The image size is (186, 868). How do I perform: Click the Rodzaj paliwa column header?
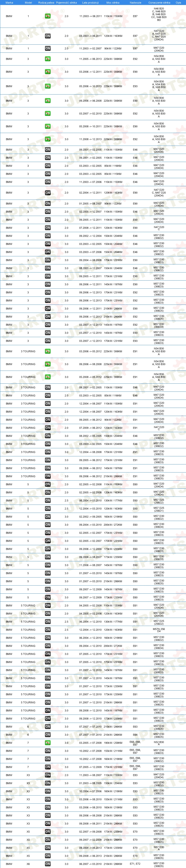click(46, 2)
